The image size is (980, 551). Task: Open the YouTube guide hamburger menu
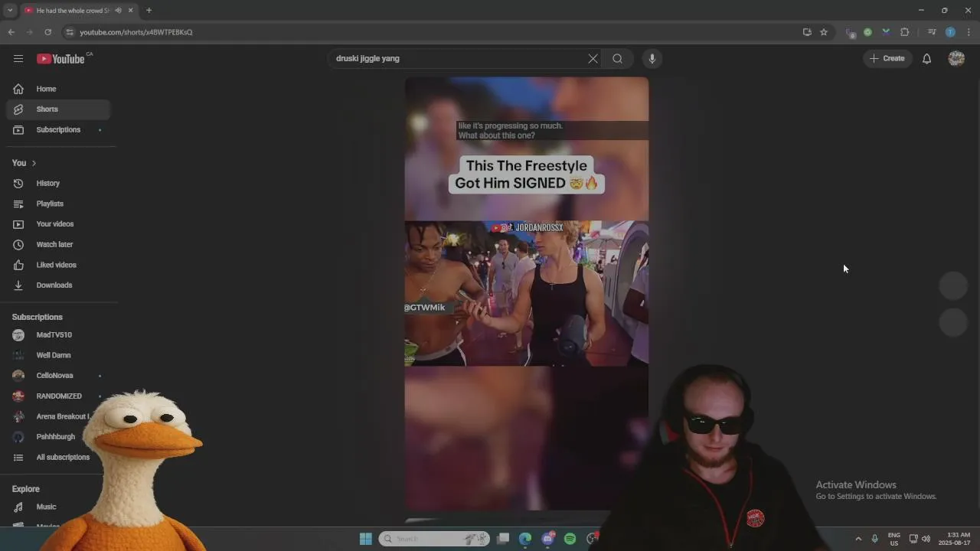[x=18, y=59]
